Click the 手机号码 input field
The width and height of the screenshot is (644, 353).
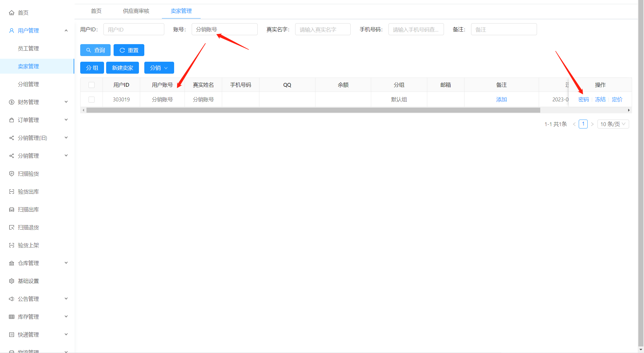(x=416, y=29)
